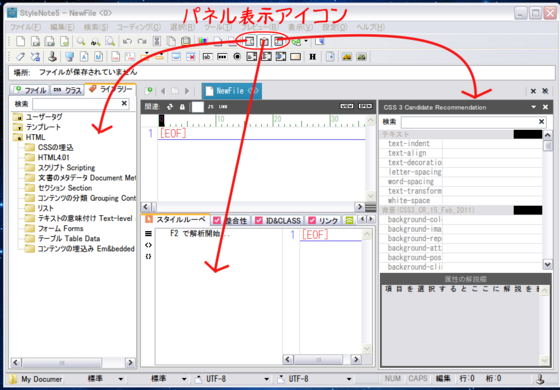Click the Undo arrow icon
This screenshot has width=560, height=390.
(127, 41)
